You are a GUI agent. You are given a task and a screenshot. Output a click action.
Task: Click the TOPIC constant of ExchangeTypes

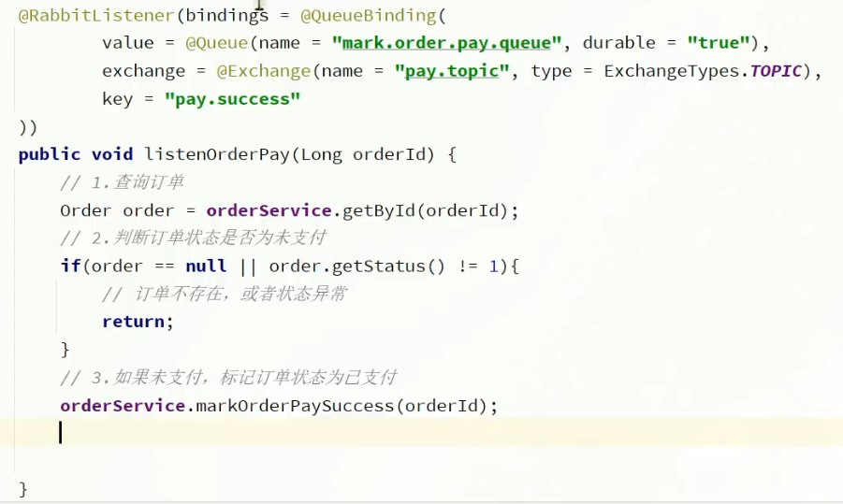point(775,72)
